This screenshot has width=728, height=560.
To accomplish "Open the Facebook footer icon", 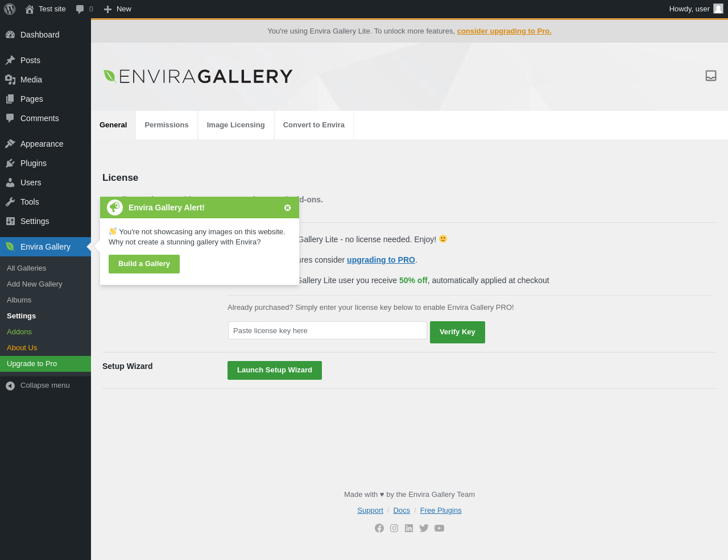I will (379, 528).
